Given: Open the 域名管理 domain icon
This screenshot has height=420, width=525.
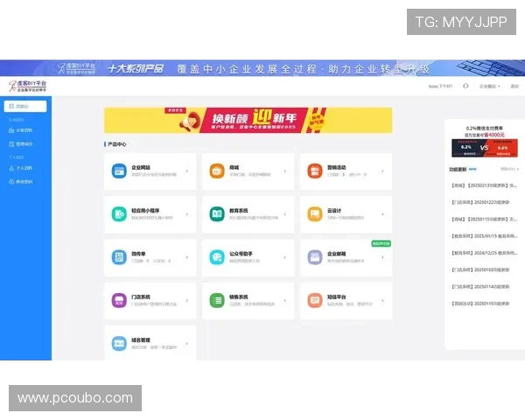Looking at the screenshot, I should [119, 344].
